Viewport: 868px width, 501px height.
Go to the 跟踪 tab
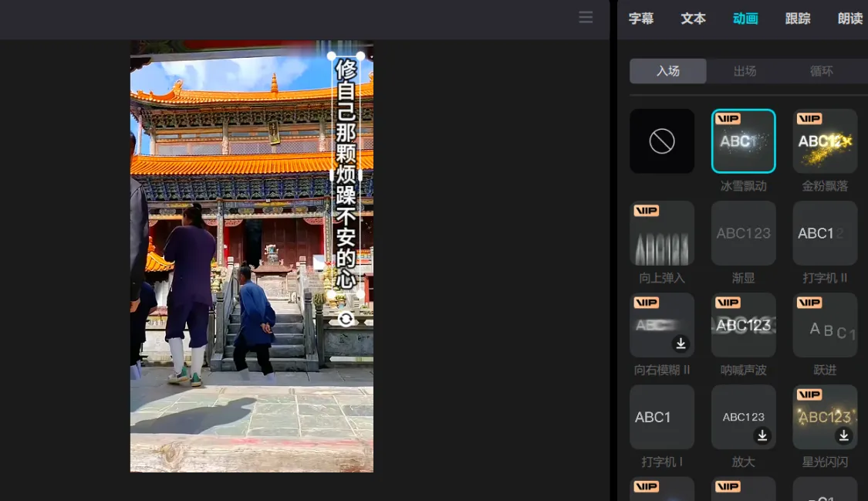(798, 19)
